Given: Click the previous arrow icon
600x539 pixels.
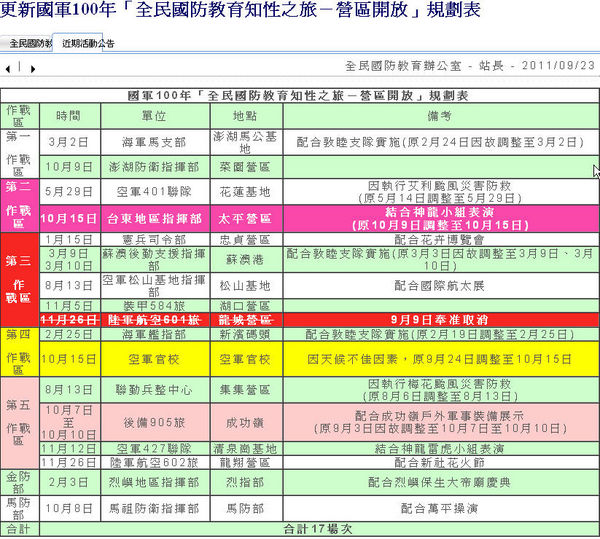Looking at the screenshot, I should (9, 69).
